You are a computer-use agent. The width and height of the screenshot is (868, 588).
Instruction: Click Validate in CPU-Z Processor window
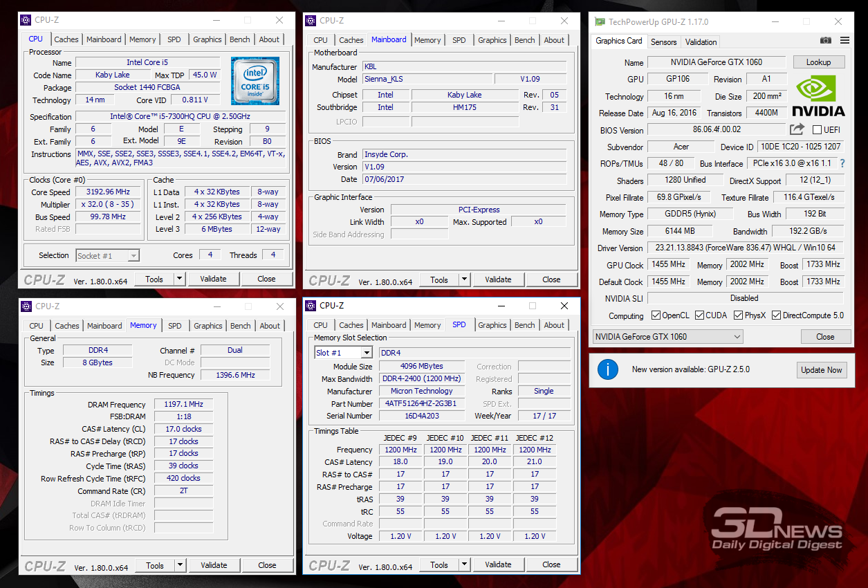click(x=213, y=279)
